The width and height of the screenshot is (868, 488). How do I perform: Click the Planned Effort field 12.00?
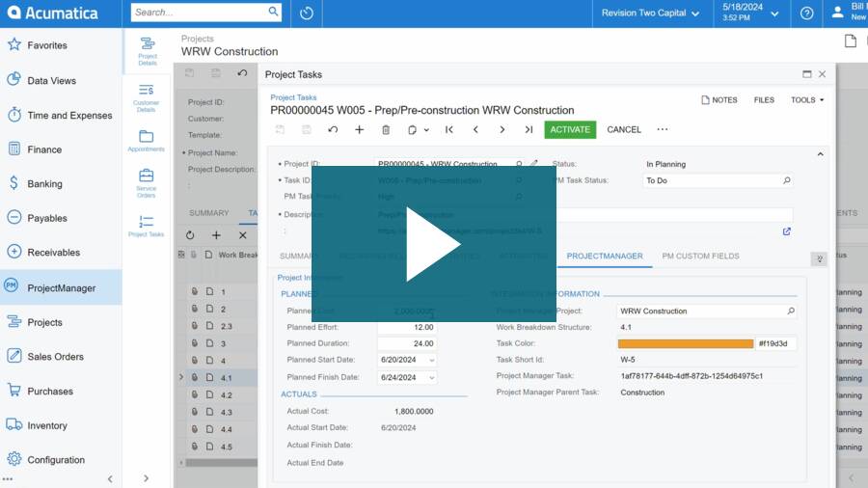coord(407,328)
